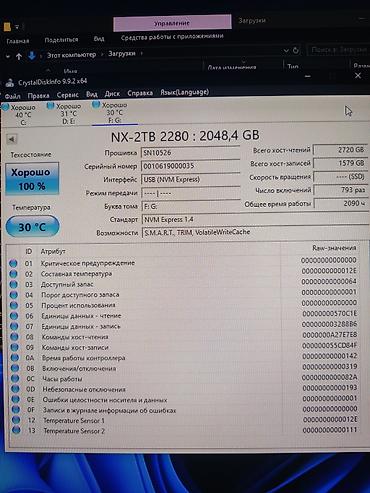
Task: Select row 03 Доступный запас
Action: [183, 284]
